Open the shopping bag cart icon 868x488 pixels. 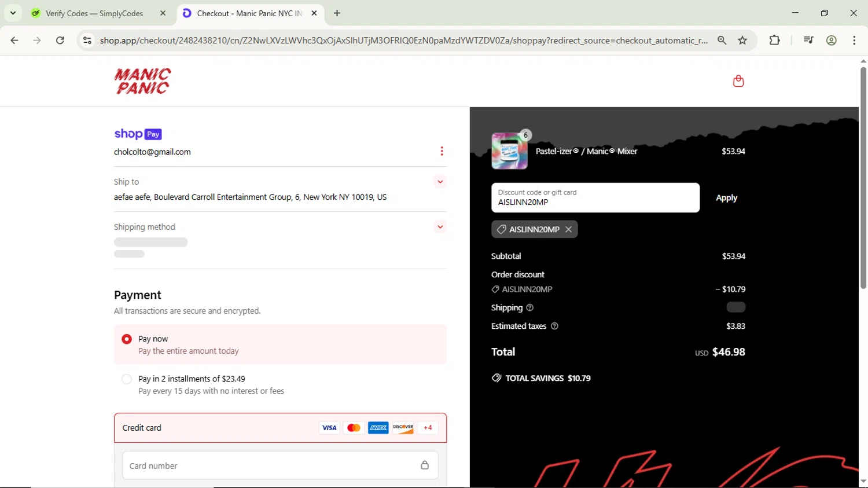pos(738,81)
